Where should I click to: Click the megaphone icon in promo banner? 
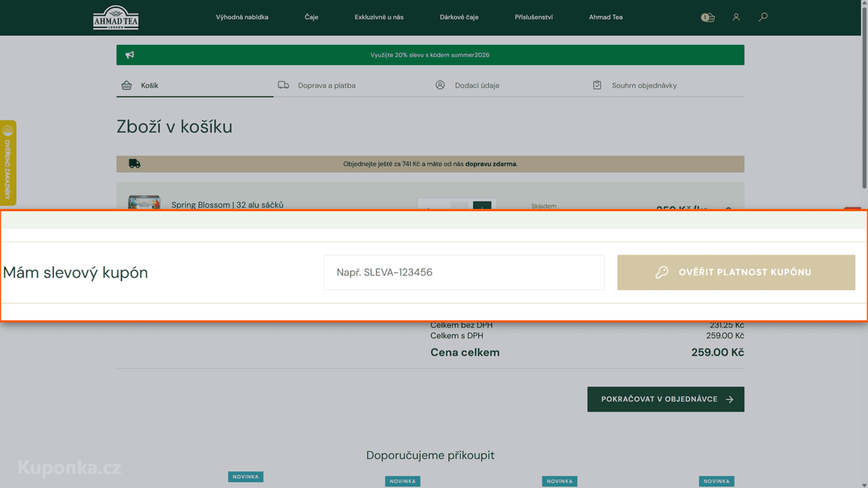click(x=130, y=55)
